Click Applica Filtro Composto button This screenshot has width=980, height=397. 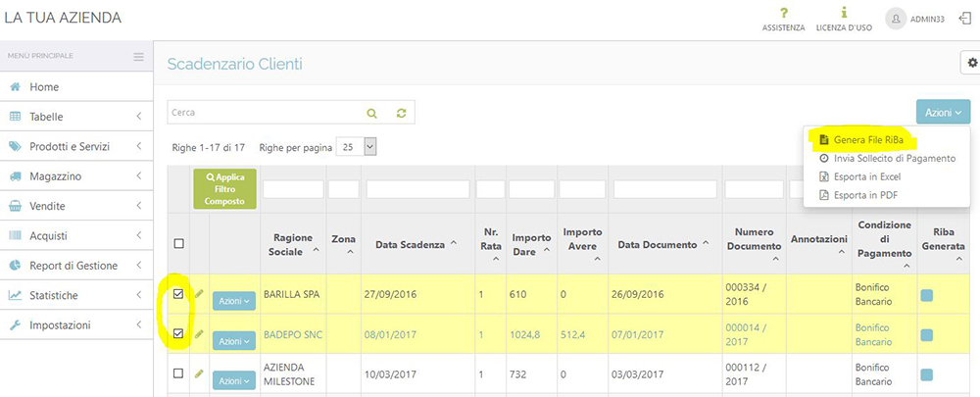(x=224, y=188)
